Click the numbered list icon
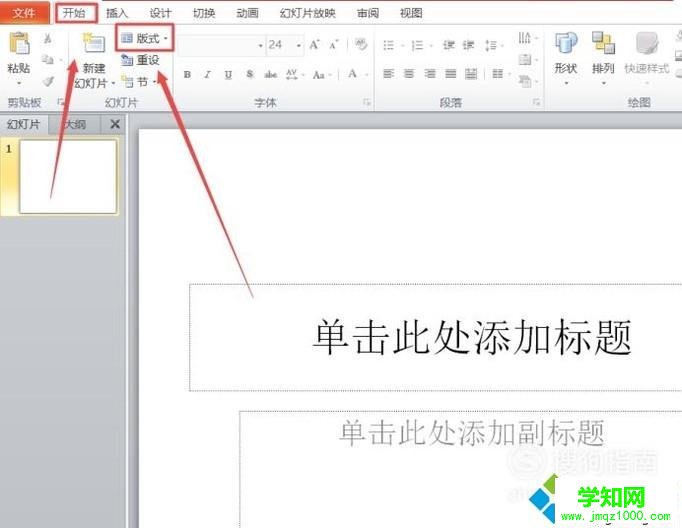This screenshot has height=528, width=682. click(417, 45)
